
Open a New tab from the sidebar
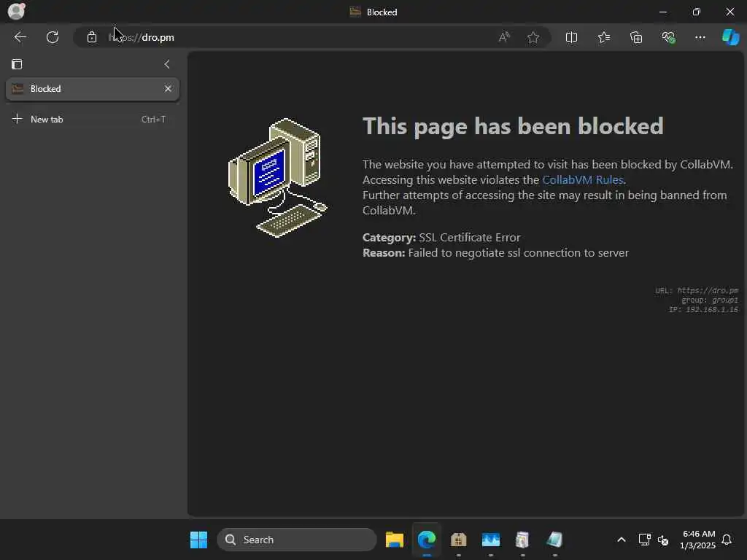tap(93, 119)
